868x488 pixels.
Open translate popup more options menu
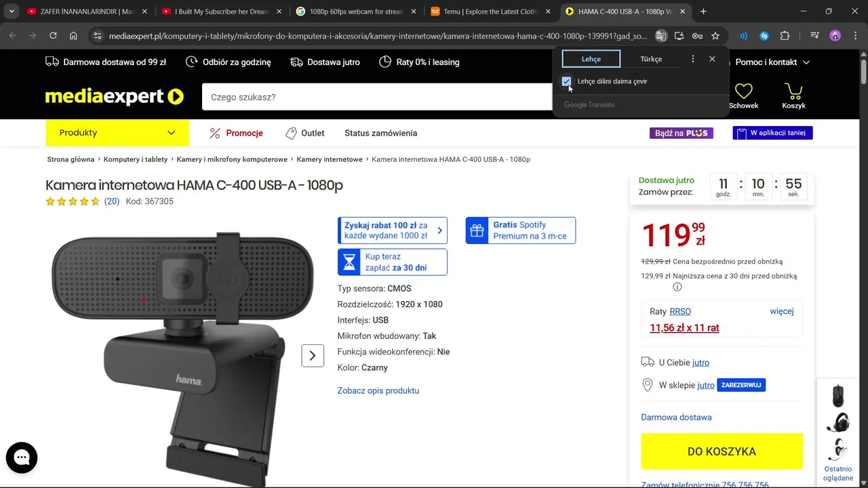click(692, 59)
